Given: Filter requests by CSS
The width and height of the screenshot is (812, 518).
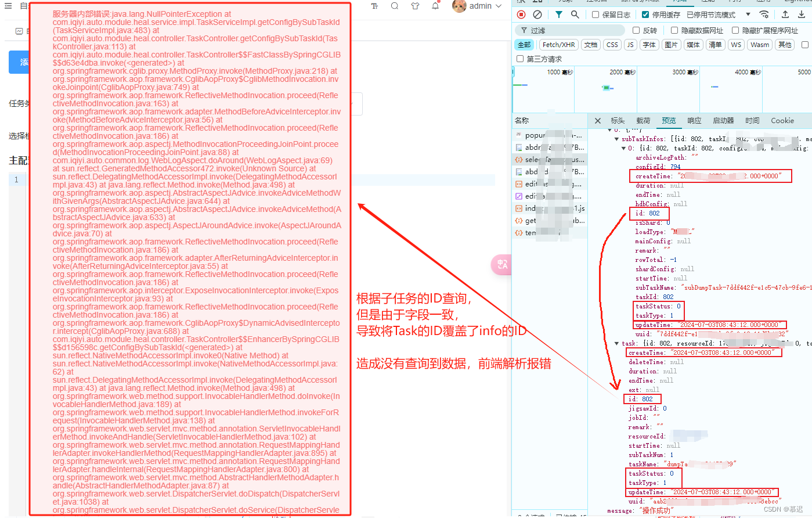Looking at the screenshot, I should [x=612, y=45].
